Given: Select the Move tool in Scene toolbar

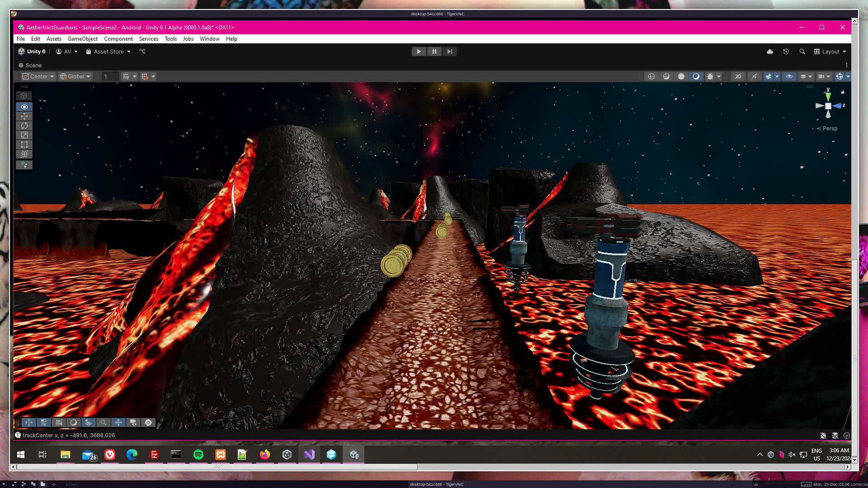Looking at the screenshot, I should coord(24,116).
